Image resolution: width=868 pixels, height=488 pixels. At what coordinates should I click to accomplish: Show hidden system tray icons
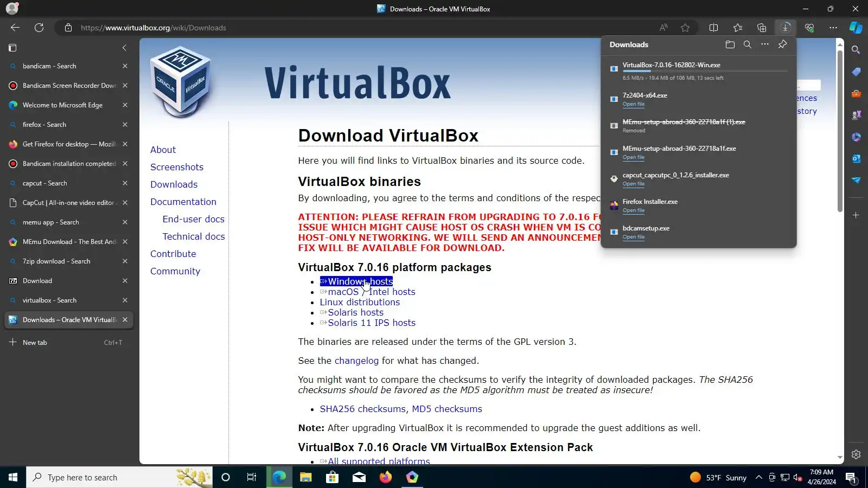[x=759, y=477]
